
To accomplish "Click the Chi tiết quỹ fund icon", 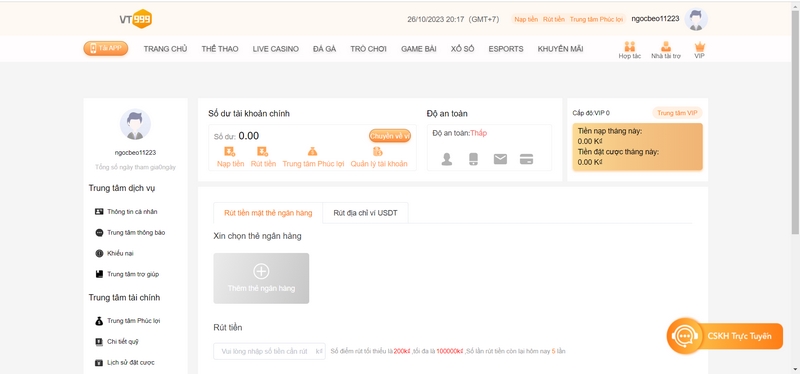I will click(x=99, y=342).
